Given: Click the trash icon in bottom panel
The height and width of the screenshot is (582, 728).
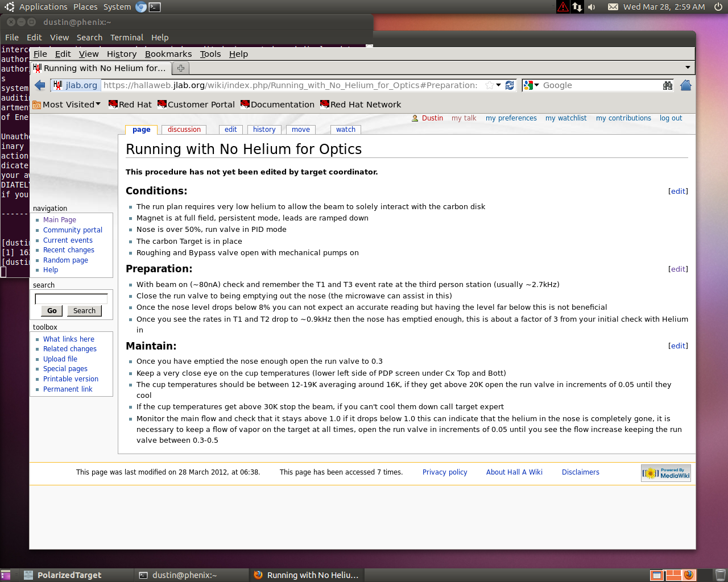Looking at the screenshot, I should [720, 575].
